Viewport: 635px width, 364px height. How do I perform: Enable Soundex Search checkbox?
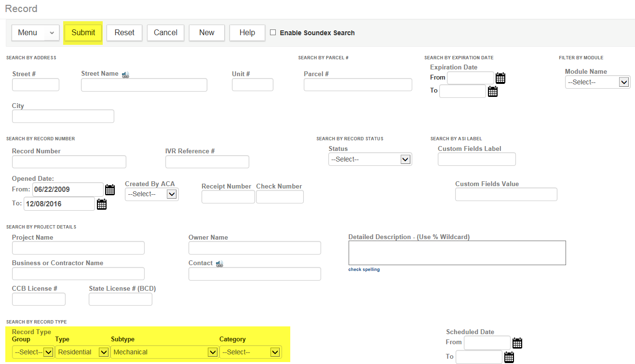(x=273, y=32)
